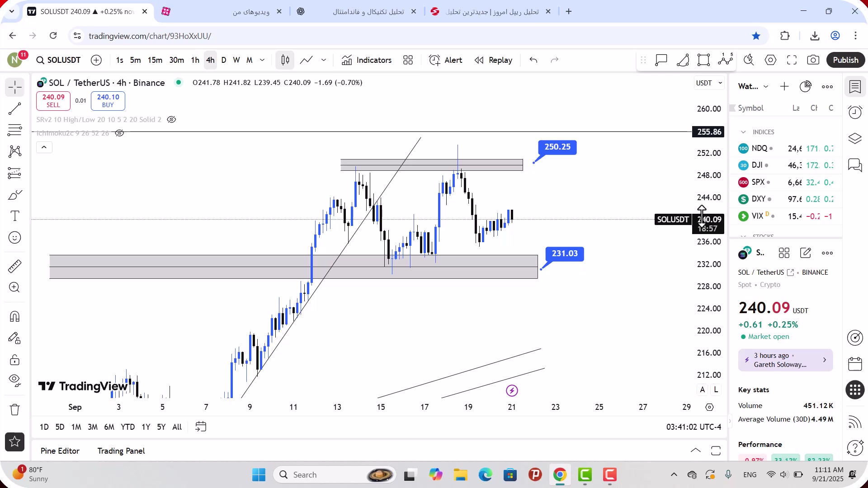Viewport: 868px width, 488px height.
Task: Enter fullscreen mode
Action: [x=792, y=60]
